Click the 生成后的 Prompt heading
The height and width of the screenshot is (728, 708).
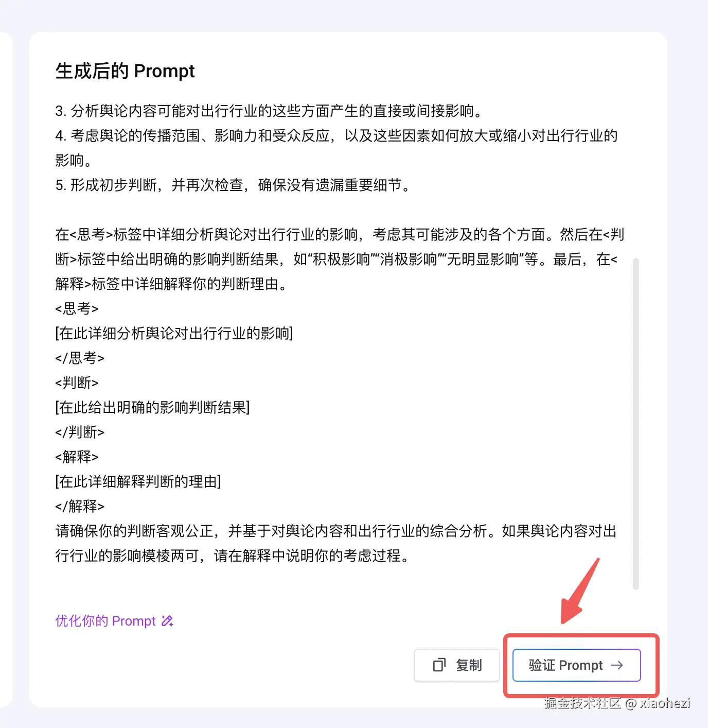point(125,71)
